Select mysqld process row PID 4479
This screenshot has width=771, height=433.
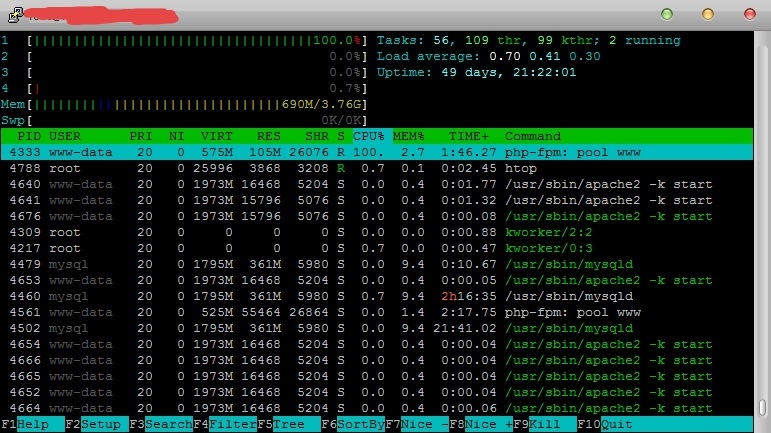pos(377,264)
